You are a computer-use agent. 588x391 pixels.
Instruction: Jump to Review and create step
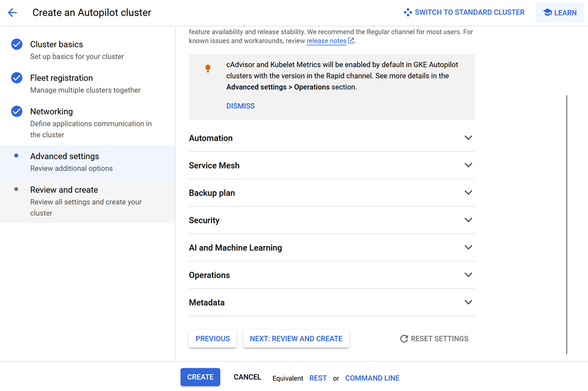(87, 201)
